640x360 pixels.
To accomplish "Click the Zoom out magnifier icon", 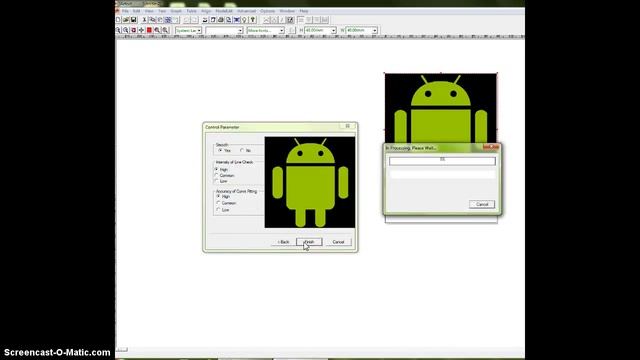I will point(126,30).
